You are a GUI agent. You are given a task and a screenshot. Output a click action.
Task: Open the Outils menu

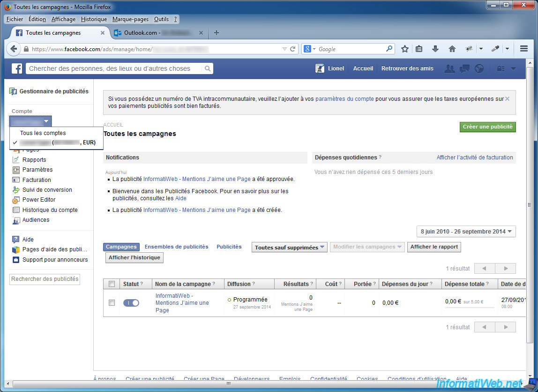click(161, 19)
